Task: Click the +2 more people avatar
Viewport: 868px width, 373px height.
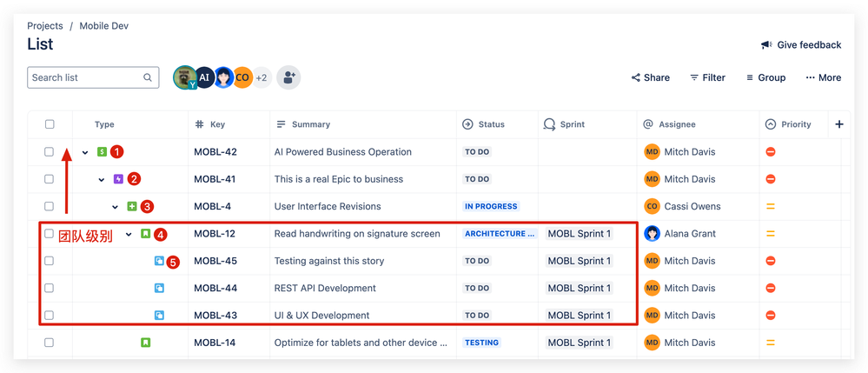Action: point(262,77)
